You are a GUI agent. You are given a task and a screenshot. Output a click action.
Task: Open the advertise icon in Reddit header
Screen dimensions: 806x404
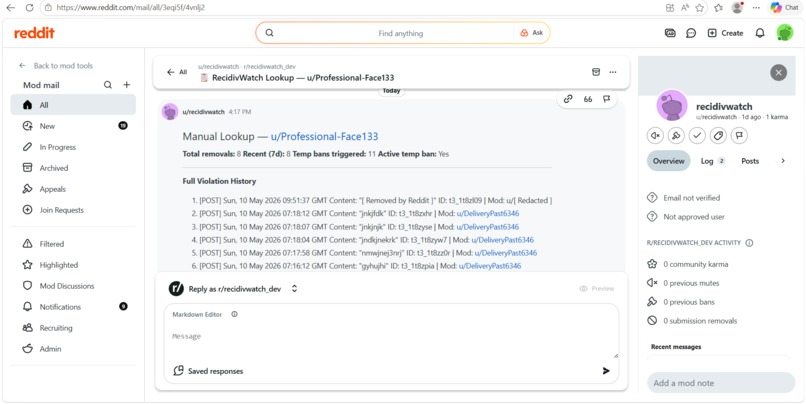670,33
